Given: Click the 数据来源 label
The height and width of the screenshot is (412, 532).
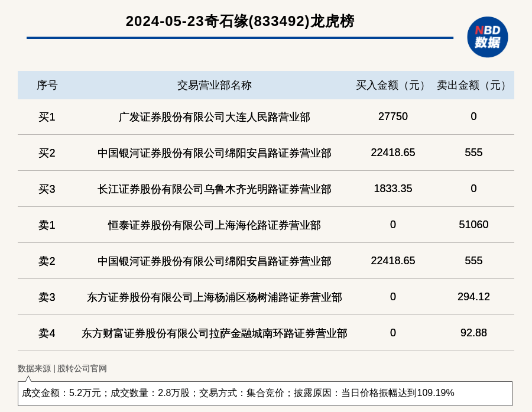Looking at the screenshot, I should coord(34,369).
